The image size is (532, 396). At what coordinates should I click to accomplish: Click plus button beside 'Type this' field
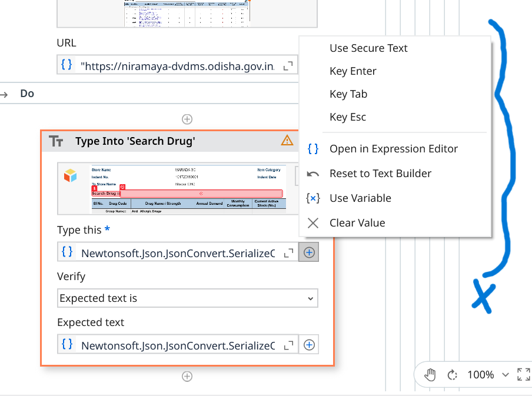(x=309, y=253)
